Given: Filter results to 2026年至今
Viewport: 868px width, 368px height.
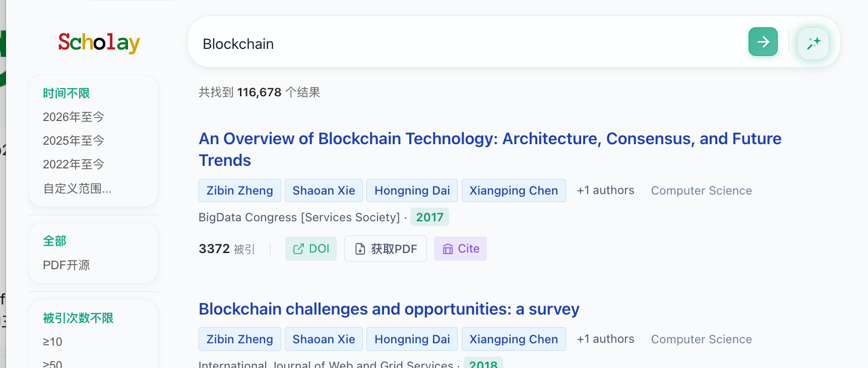Looking at the screenshot, I should (74, 117).
